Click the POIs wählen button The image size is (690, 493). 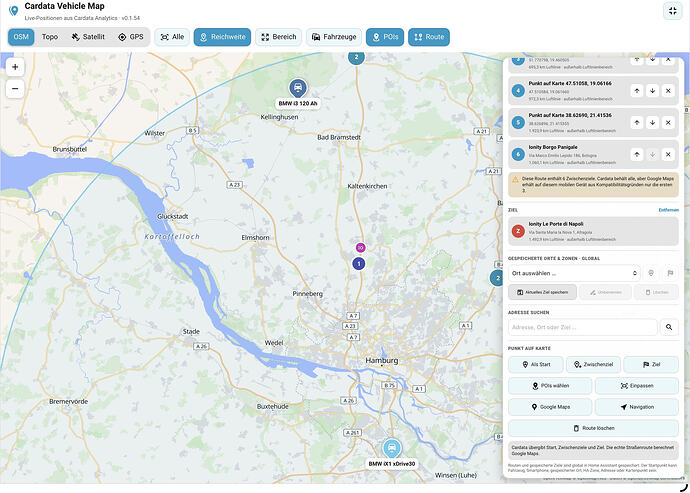[550, 386]
